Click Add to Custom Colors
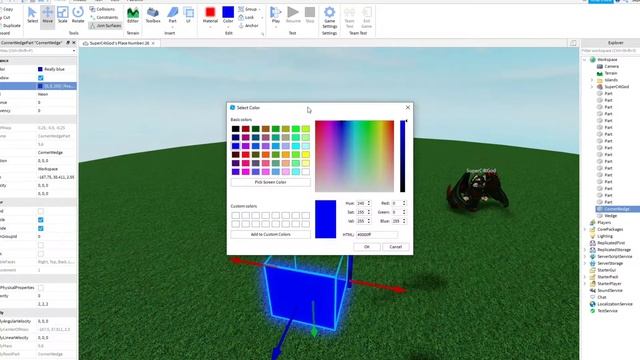This screenshot has height=360, width=640. click(271, 234)
